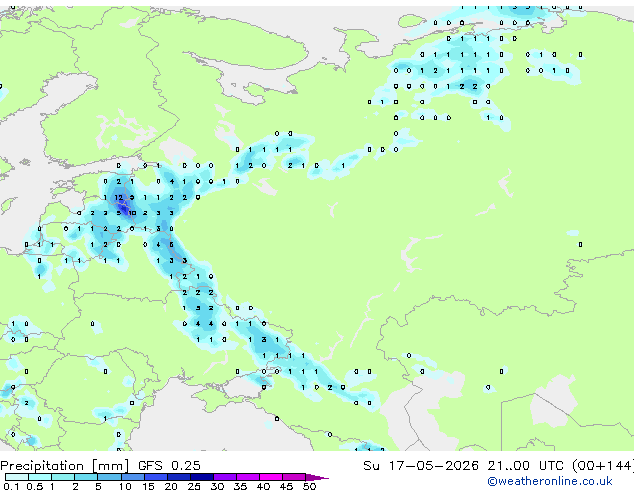
Task: Click the '25' legend scale label
Action: click(194, 486)
